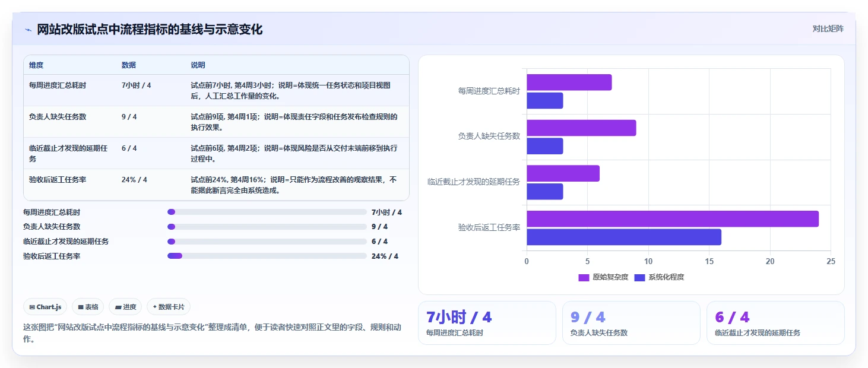Click 每周进度汇总耗时 in the table's first column
The height and width of the screenshot is (368, 868).
58,85
